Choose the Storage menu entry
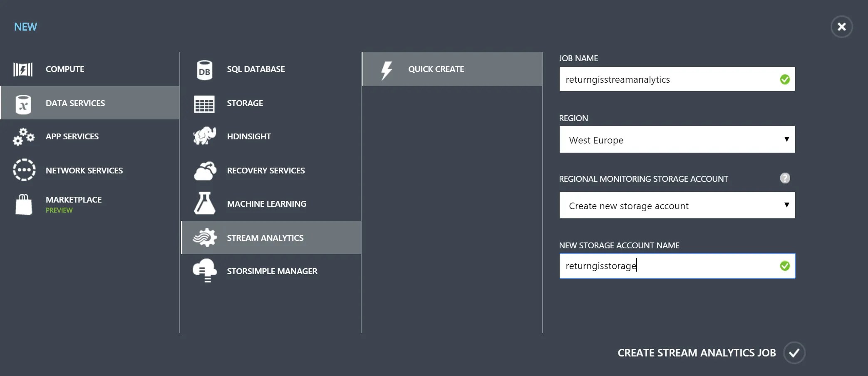Viewport: 868px width, 376px height. 271,103
